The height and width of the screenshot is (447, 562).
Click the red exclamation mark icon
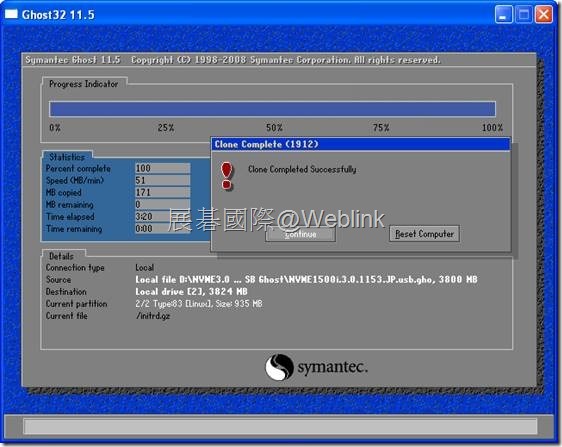click(x=227, y=176)
